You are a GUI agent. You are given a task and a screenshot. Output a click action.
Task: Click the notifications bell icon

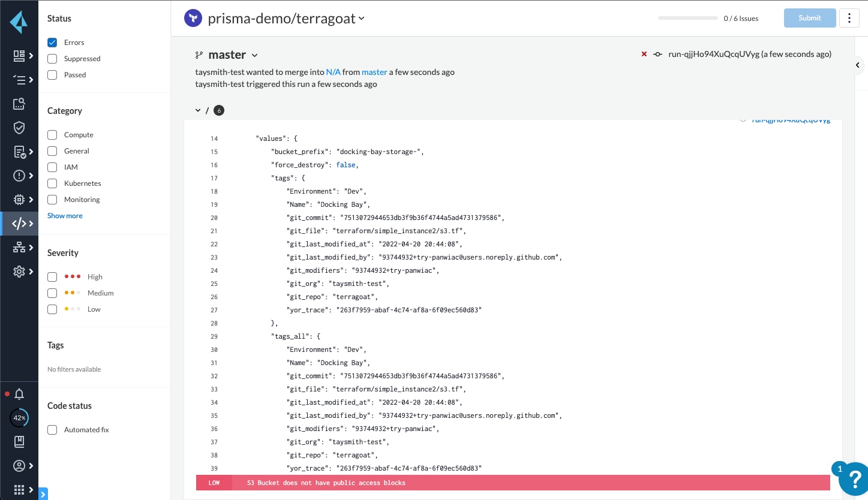19,394
